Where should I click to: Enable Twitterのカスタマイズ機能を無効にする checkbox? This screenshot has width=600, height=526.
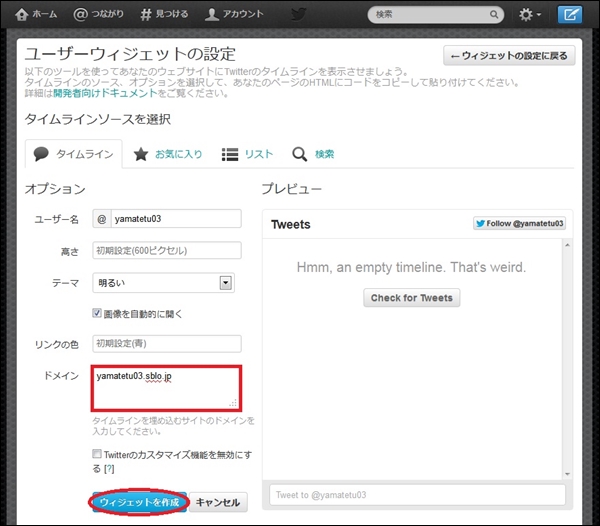pyautogui.click(x=97, y=454)
